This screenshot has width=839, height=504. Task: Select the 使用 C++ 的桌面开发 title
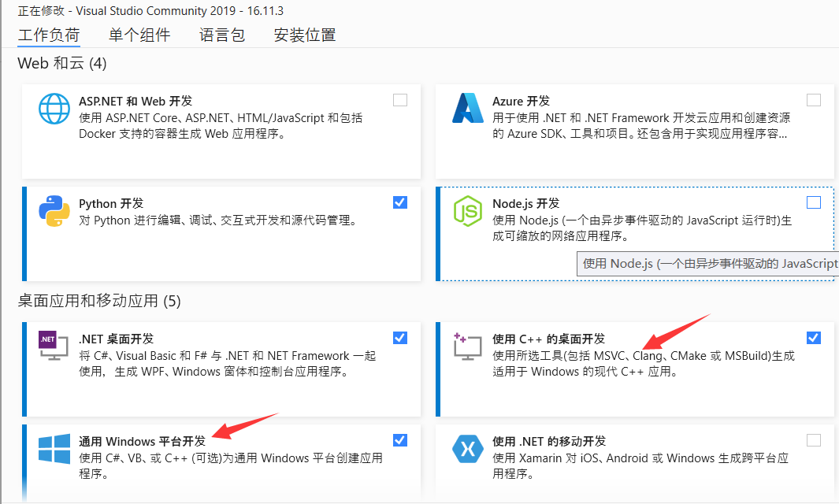(x=548, y=339)
